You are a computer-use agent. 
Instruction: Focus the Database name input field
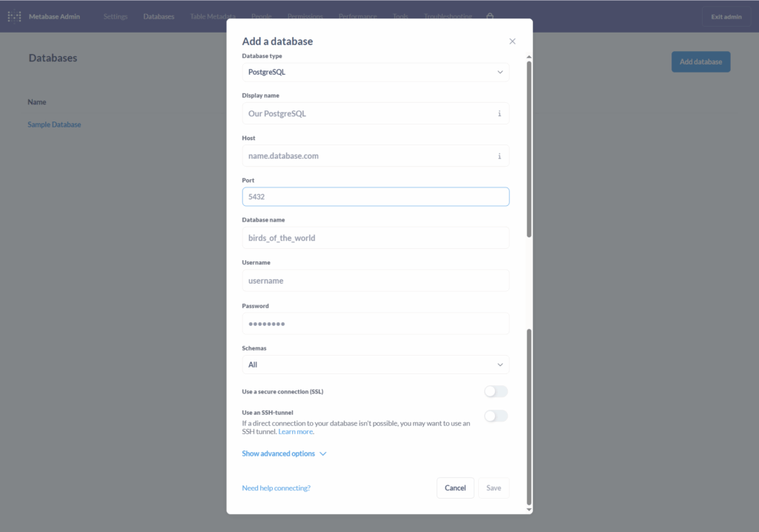375,238
